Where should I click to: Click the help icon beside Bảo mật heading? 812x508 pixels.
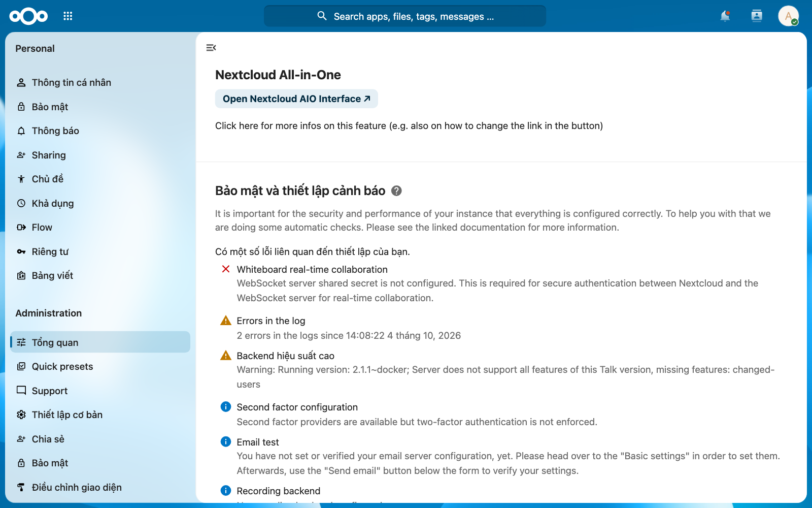coord(397,191)
